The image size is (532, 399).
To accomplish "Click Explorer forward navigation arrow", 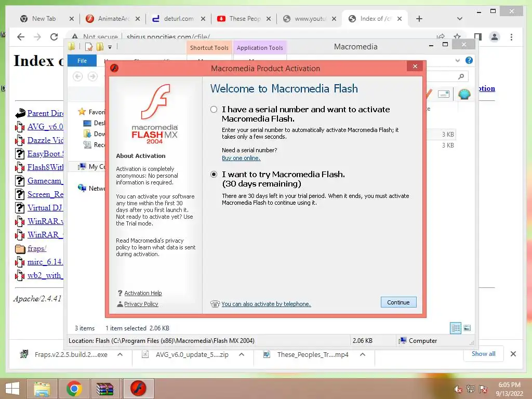I will 92,77.
